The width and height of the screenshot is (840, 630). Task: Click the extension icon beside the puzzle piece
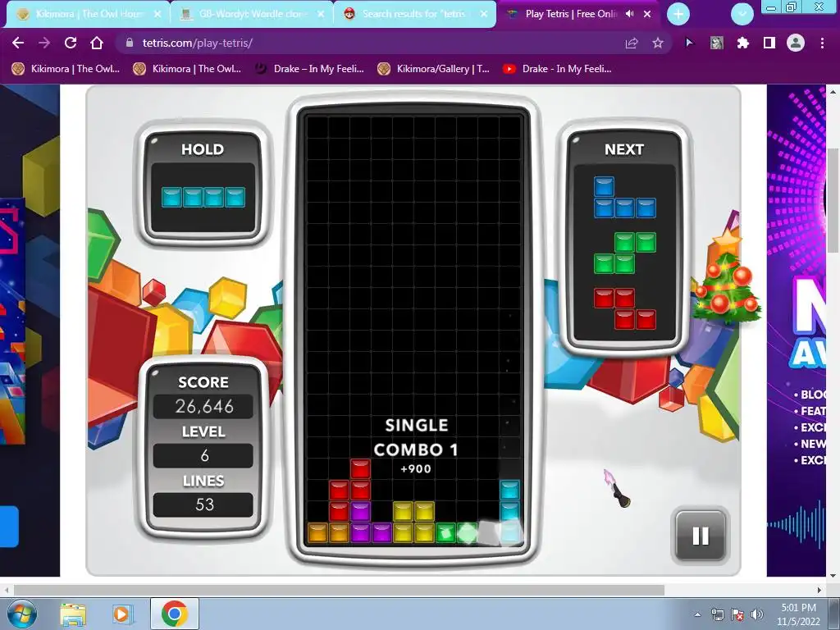(717, 43)
